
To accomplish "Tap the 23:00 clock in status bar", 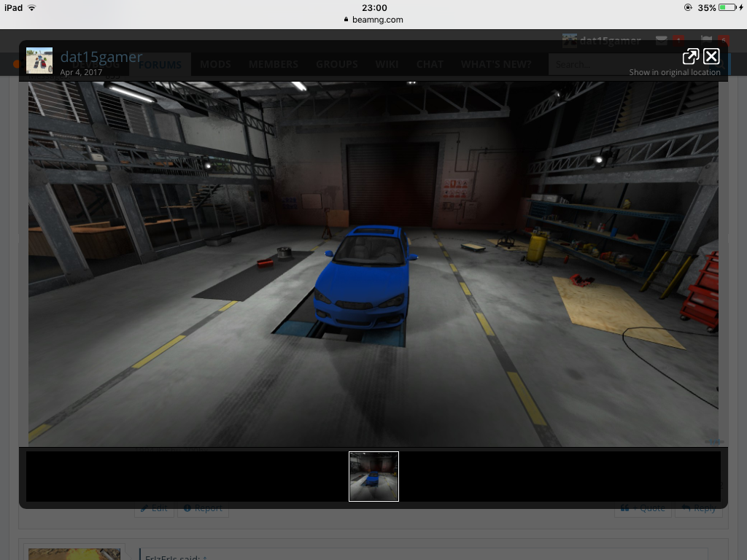I will point(374,7).
